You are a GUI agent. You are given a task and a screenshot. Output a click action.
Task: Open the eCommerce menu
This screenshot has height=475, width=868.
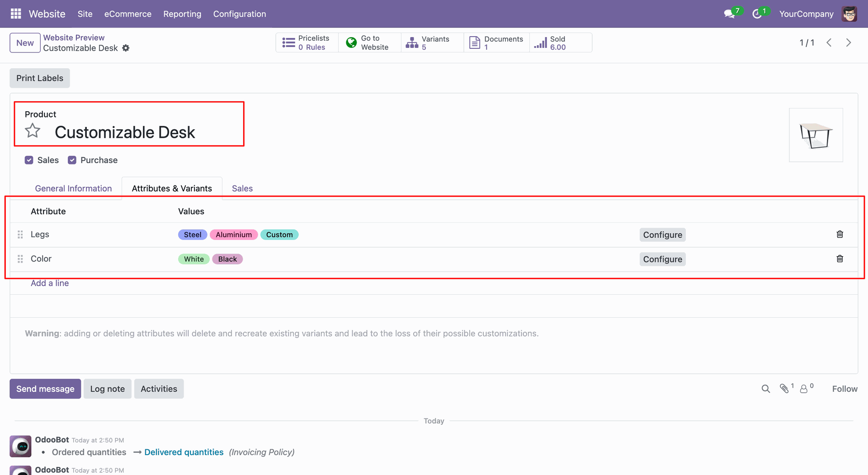(x=128, y=14)
